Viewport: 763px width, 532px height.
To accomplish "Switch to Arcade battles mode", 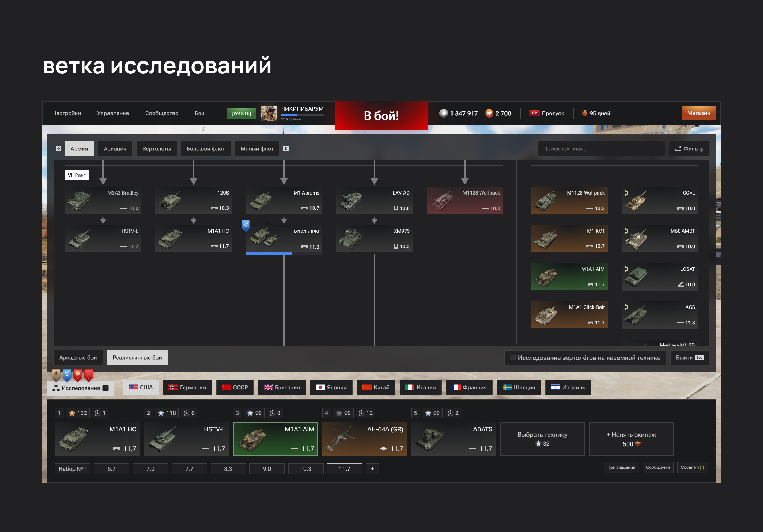I will click(x=78, y=358).
